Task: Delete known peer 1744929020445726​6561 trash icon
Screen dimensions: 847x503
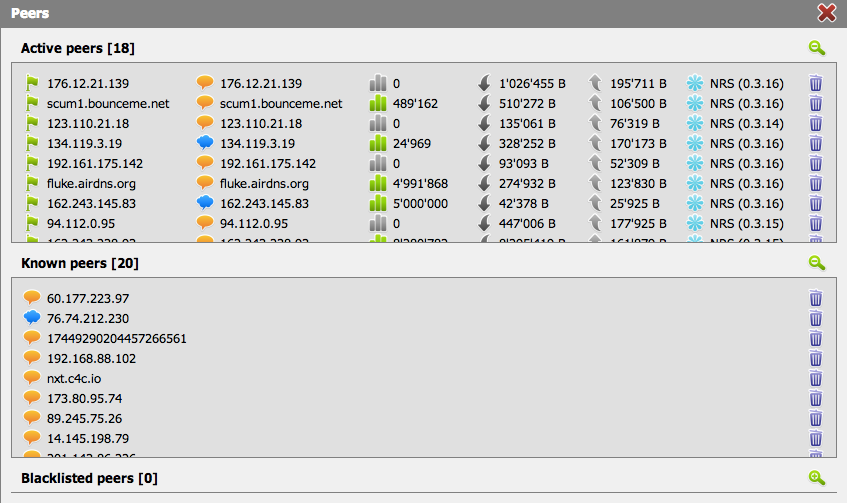Action: tap(816, 338)
